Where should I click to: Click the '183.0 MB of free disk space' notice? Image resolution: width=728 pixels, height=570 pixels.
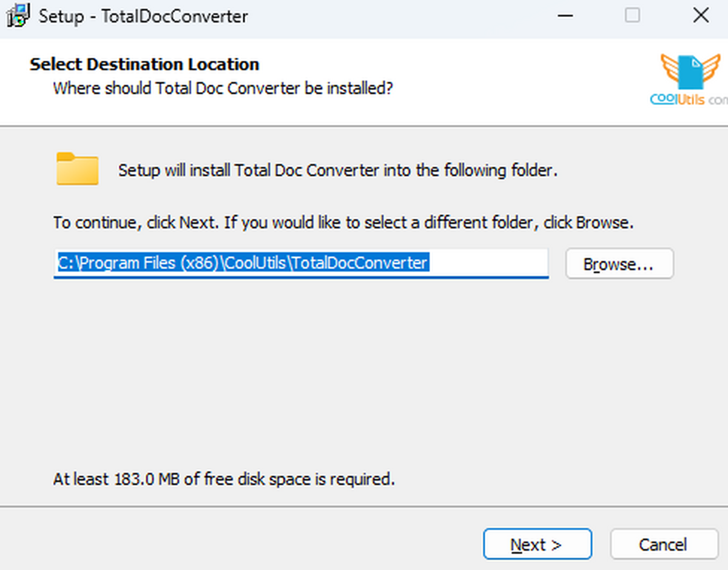click(x=224, y=479)
